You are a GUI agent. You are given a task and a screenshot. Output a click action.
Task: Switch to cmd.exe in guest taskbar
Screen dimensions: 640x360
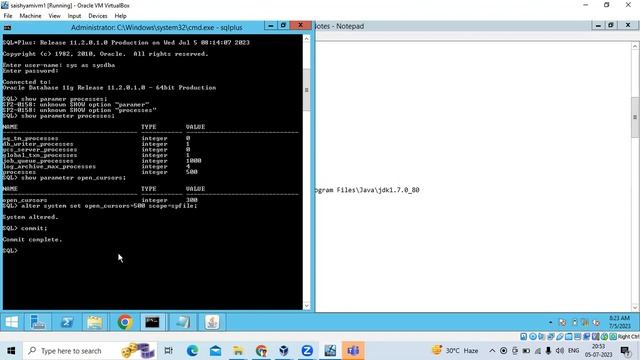153,322
